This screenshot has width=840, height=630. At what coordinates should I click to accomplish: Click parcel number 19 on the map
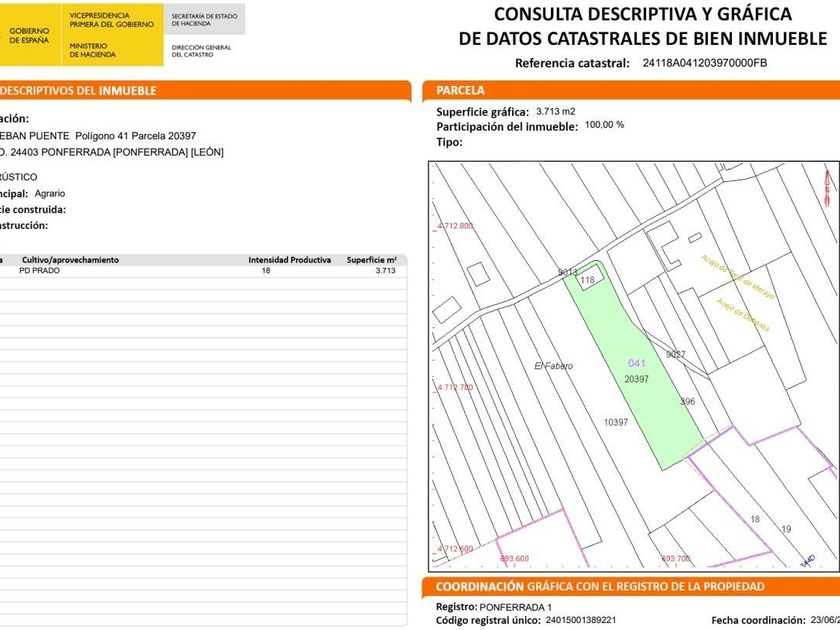(x=786, y=528)
